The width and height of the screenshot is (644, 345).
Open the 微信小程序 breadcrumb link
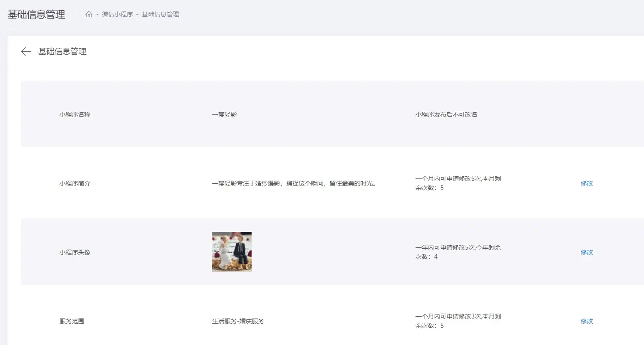(x=117, y=14)
